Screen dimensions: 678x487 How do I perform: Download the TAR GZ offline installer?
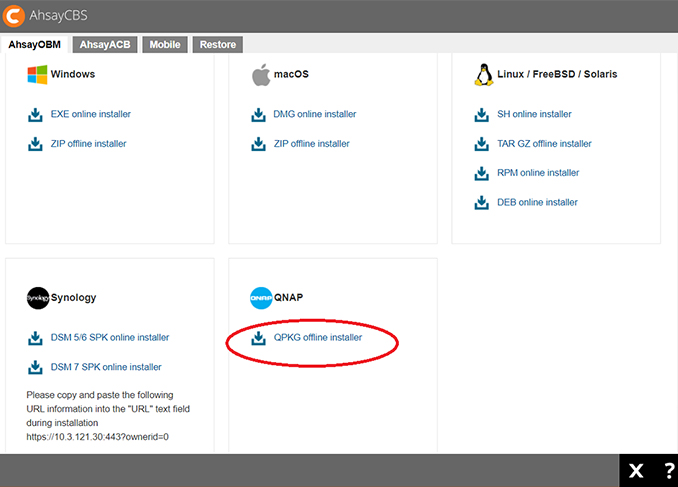(x=544, y=144)
